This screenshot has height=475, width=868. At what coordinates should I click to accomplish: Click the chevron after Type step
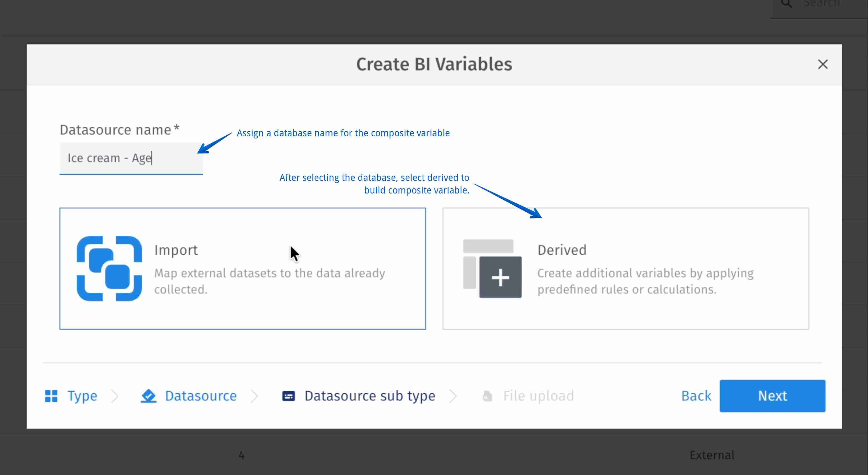[x=115, y=396]
